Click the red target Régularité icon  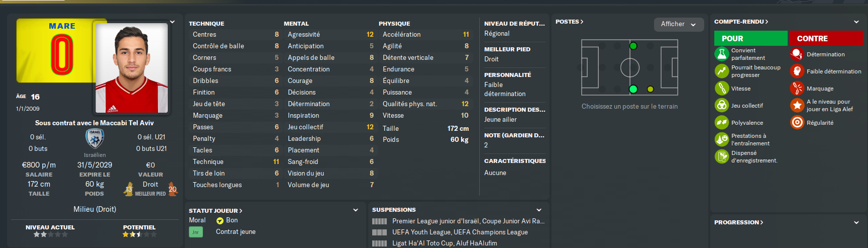tap(797, 123)
